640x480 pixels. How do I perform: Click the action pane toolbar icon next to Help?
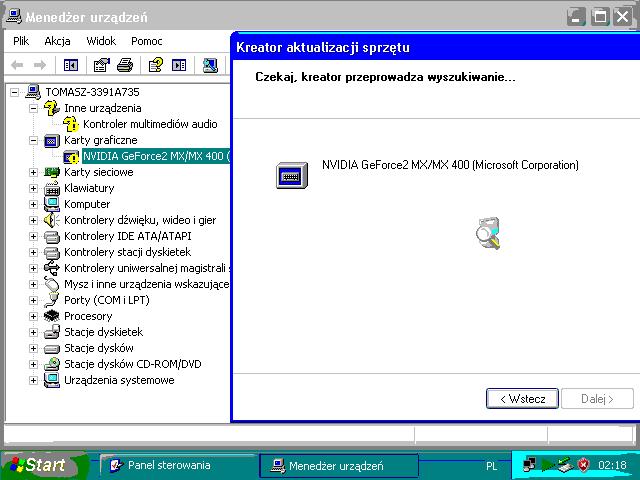click(179, 65)
